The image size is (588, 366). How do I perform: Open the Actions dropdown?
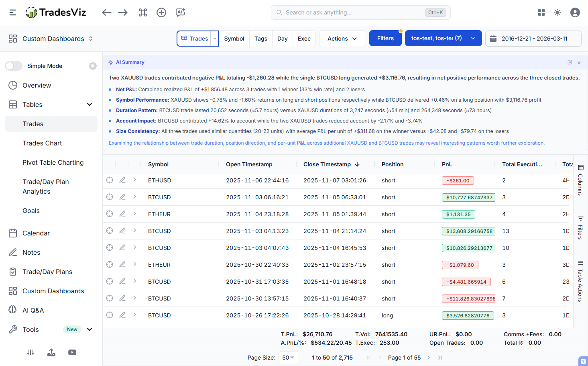click(342, 39)
